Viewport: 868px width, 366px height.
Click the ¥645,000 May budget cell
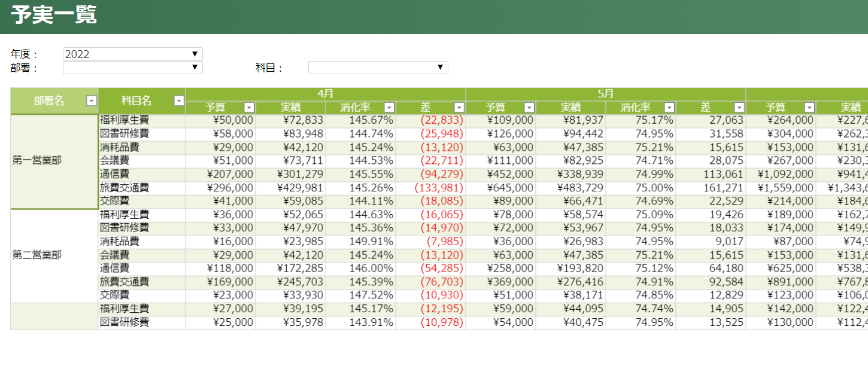pos(500,188)
